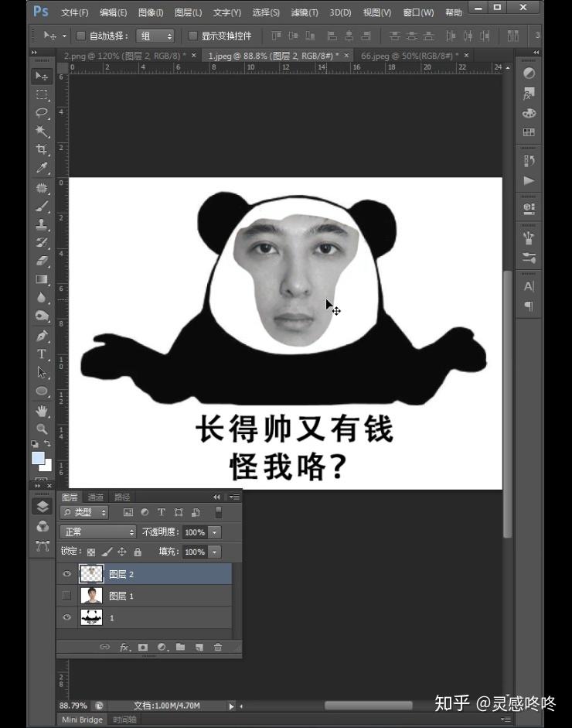This screenshot has width=572, height=728.
Task: Hide layer 图层 2 eye icon
Action: click(66, 574)
